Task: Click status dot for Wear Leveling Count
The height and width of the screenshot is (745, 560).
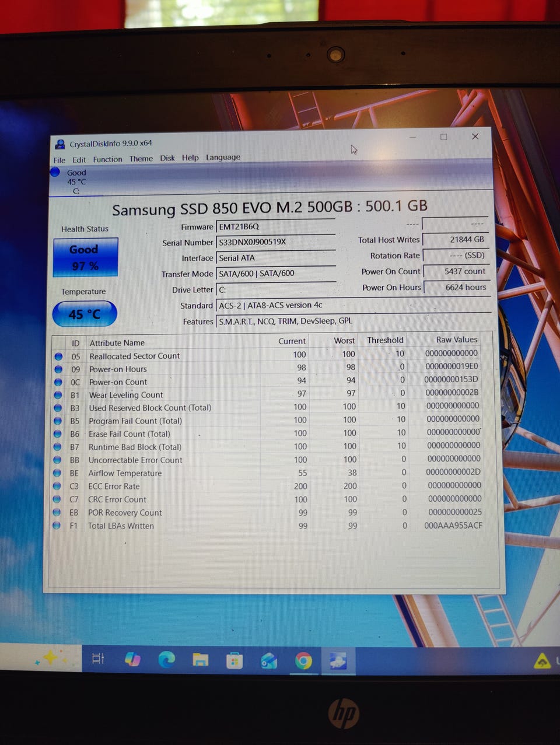Action: tap(58, 395)
